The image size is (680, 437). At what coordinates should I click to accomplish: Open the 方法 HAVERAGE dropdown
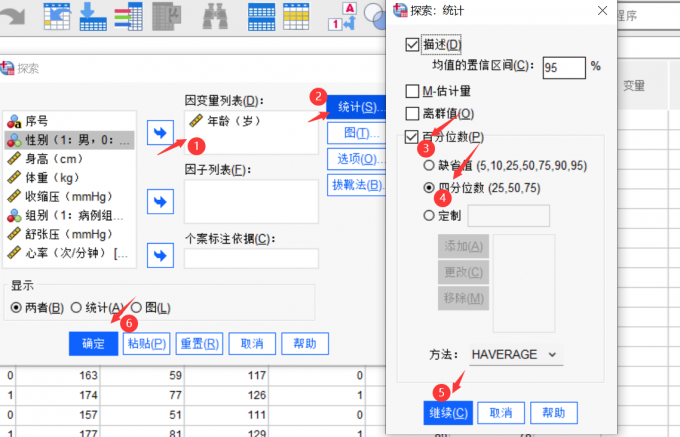point(516,355)
